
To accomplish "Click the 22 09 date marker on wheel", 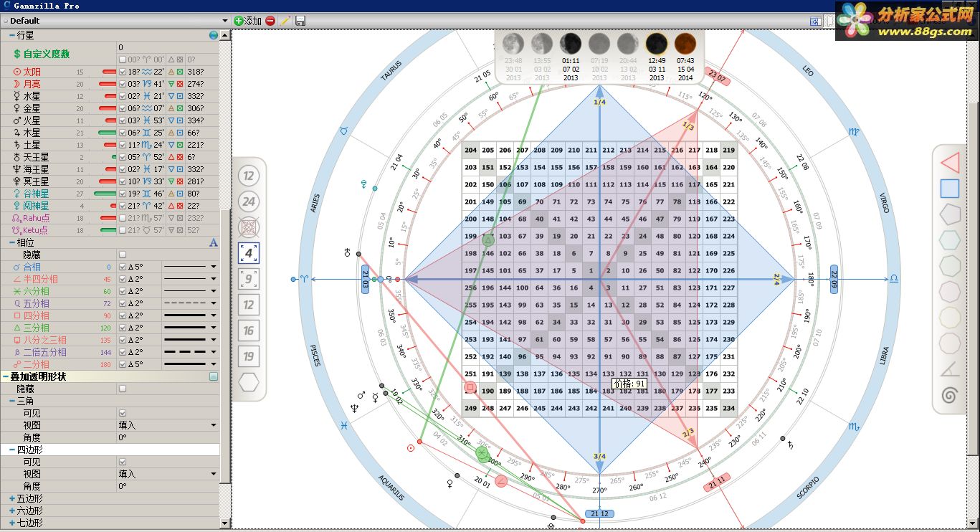I will click(834, 279).
